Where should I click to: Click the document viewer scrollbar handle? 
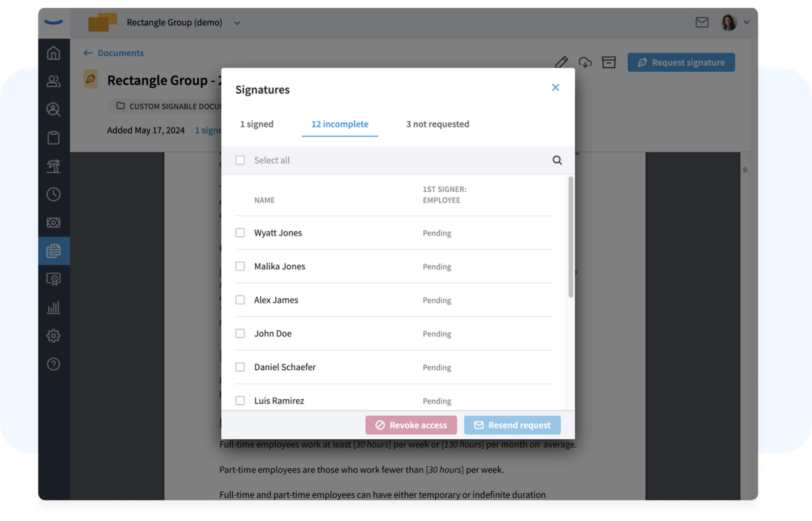coord(745,170)
